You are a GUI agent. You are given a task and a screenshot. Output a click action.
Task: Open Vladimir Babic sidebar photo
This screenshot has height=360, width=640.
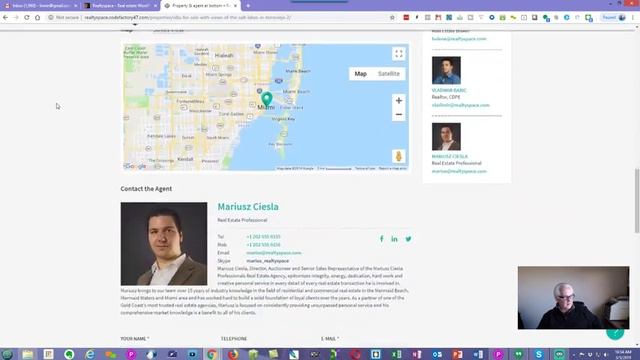coord(446,70)
